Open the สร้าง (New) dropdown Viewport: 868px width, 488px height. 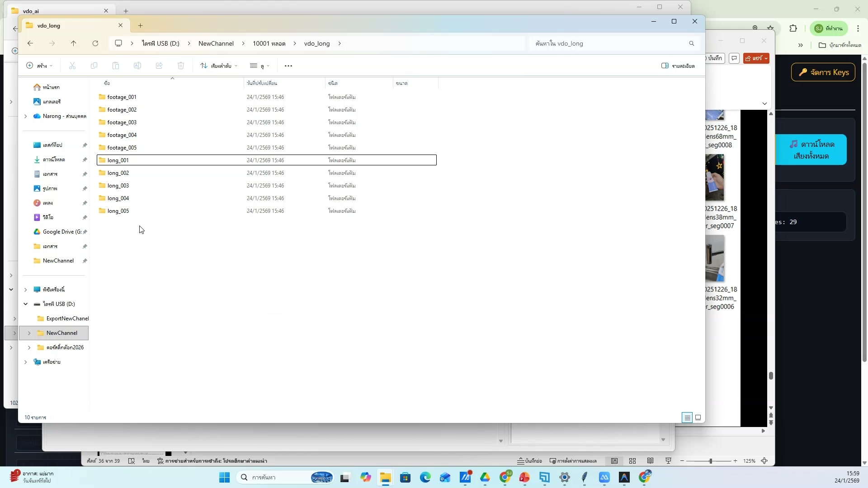[39, 66]
